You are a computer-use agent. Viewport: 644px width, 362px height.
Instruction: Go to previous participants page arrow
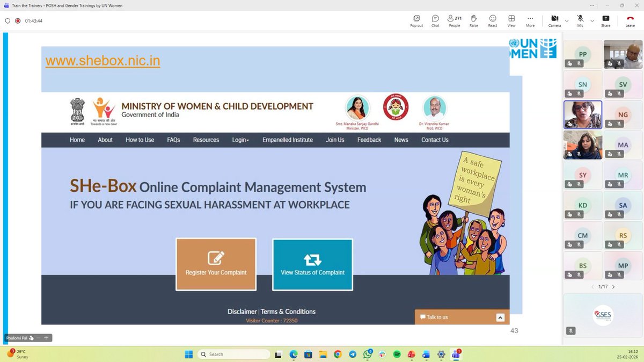click(594, 287)
